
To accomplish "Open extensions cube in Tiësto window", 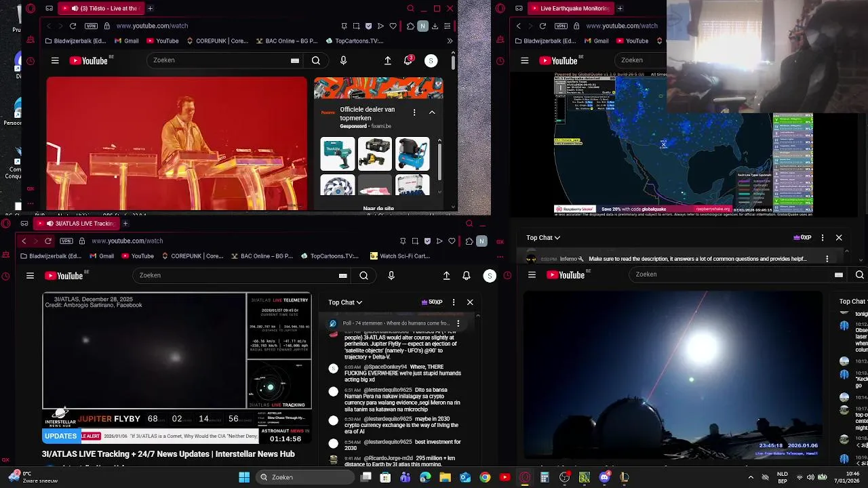I will (410, 26).
